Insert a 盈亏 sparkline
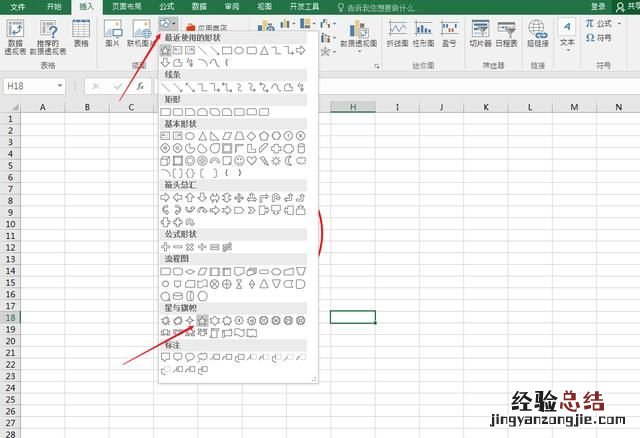Image resolution: width=640 pixels, height=438 pixels. click(x=449, y=34)
